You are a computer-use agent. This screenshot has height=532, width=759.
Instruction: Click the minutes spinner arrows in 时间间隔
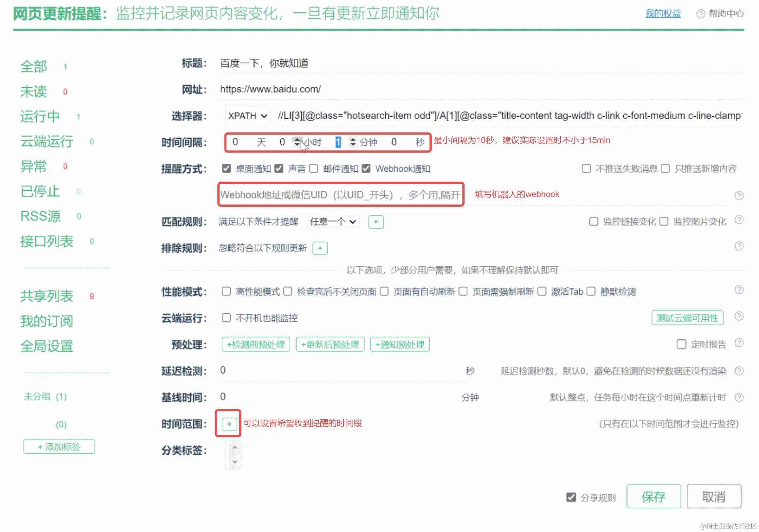pos(352,142)
